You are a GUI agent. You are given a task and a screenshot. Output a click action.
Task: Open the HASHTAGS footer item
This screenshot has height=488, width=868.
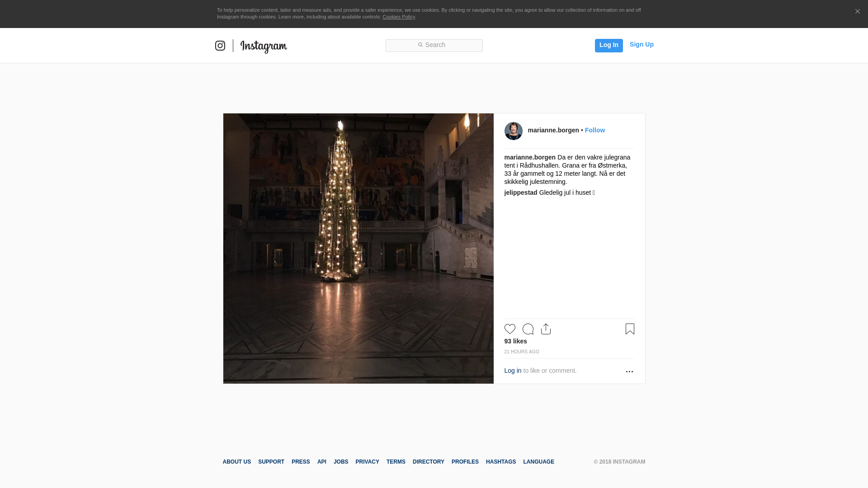500,462
